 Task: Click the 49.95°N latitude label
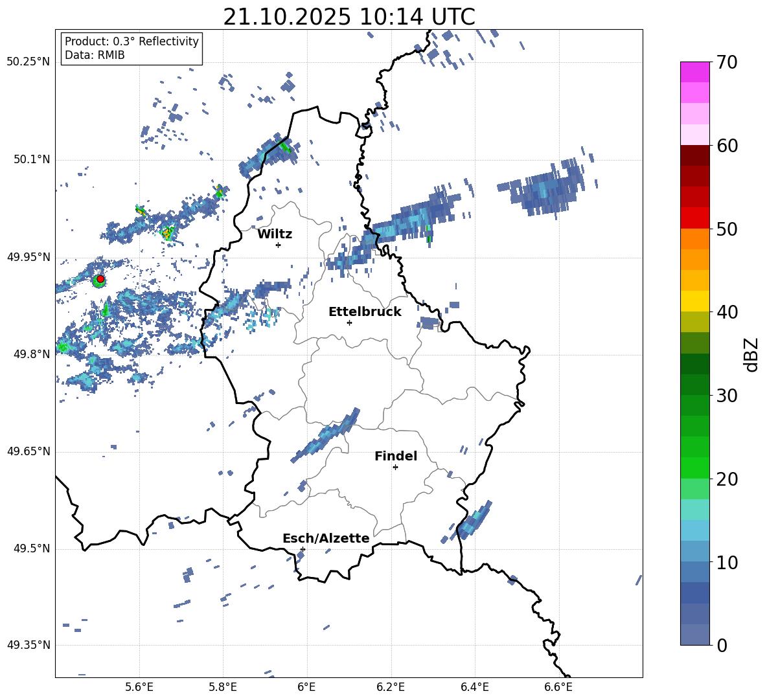29,257
